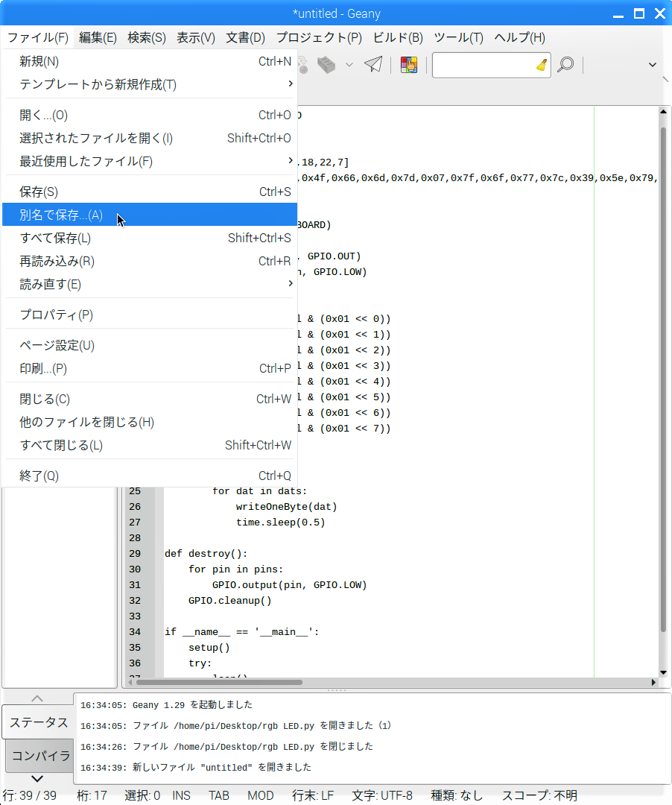Choose 新規(N) menu entry

tap(39, 62)
